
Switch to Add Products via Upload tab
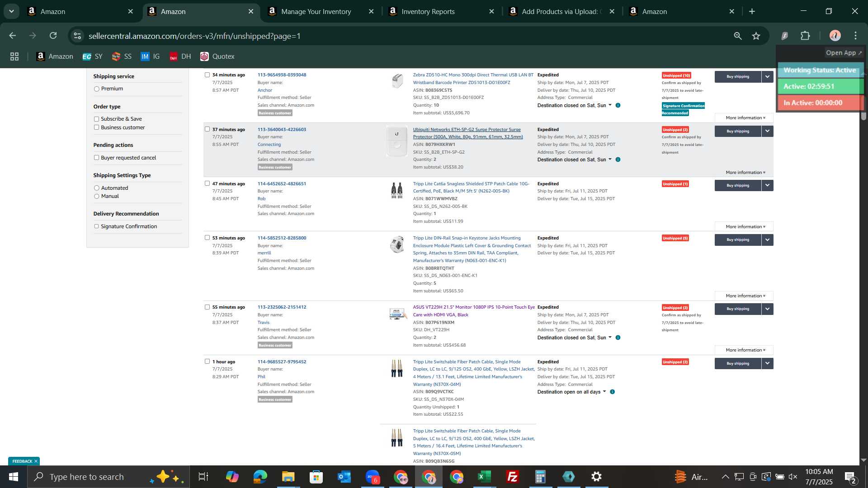tap(562, 12)
